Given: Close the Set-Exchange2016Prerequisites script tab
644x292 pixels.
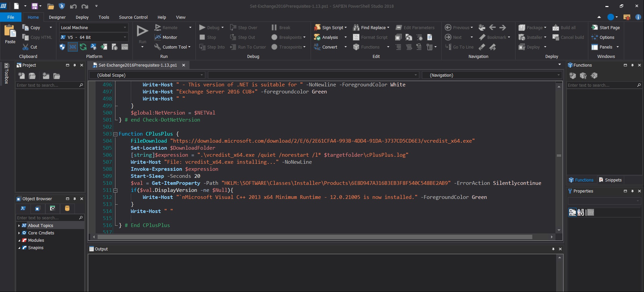Looking at the screenshot, I should pyautogui.click(x=183, y=65).
